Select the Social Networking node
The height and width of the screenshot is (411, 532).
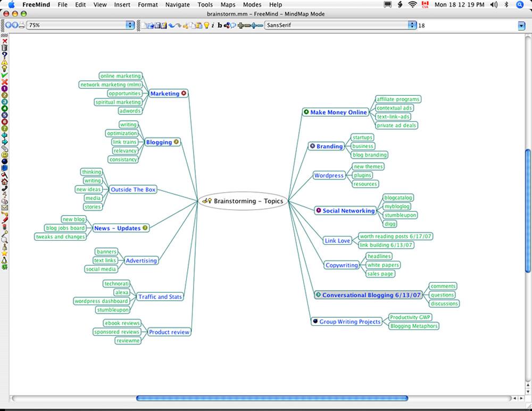tap(345, 211)
